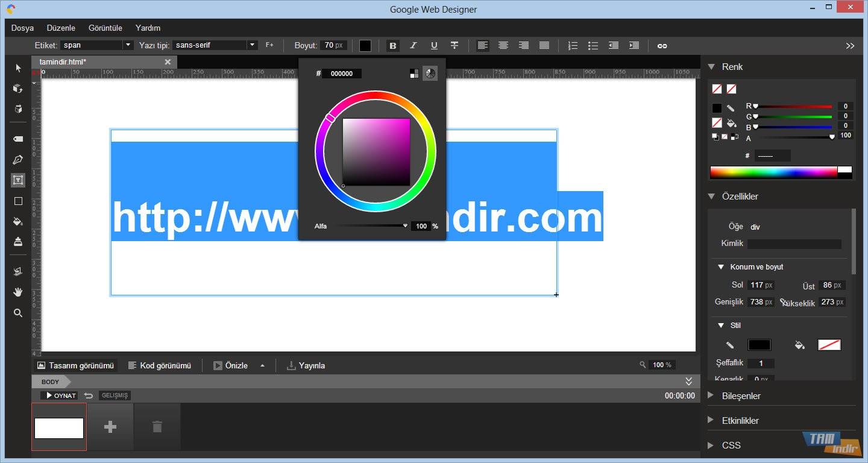Expand the Bileşenler panel
The width and height of the screenshot is (868, 463).
(741, 396)
